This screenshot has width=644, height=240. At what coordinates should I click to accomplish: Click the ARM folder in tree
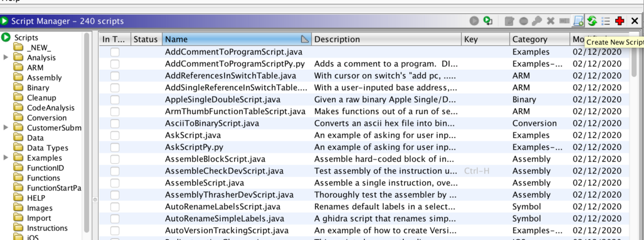35,68
